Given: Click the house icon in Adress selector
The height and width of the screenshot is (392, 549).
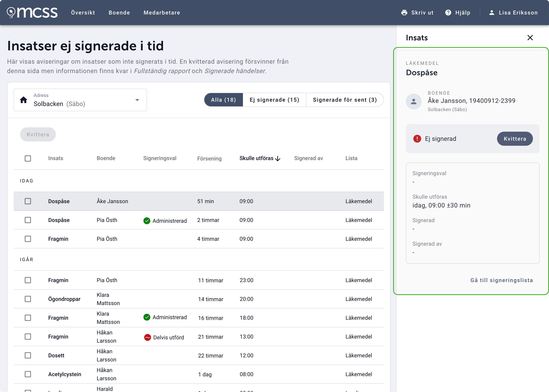Looking at the screenshot, I should pos(24,100).
